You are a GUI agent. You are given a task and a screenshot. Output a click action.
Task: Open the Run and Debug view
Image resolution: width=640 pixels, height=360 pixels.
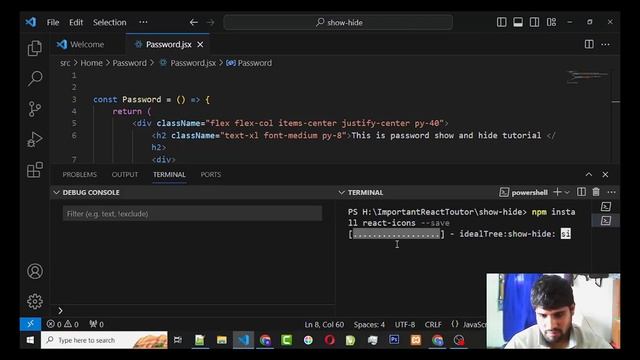click(x=35, y=139)
